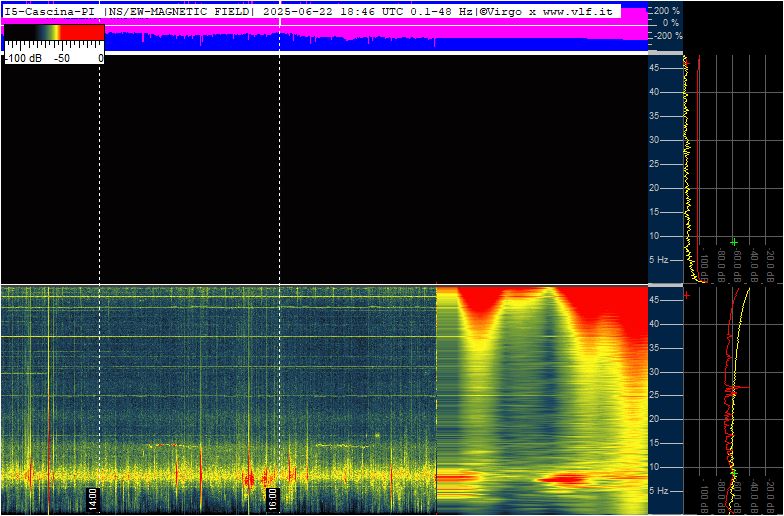
Task: Select the 14:00 time marker label
Action: [x=92, y=498]
